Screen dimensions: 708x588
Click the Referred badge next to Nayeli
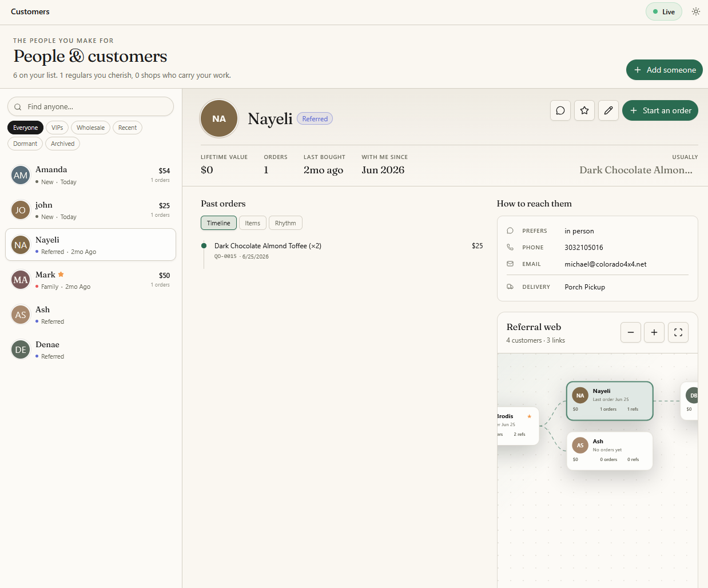pos(315,119)
